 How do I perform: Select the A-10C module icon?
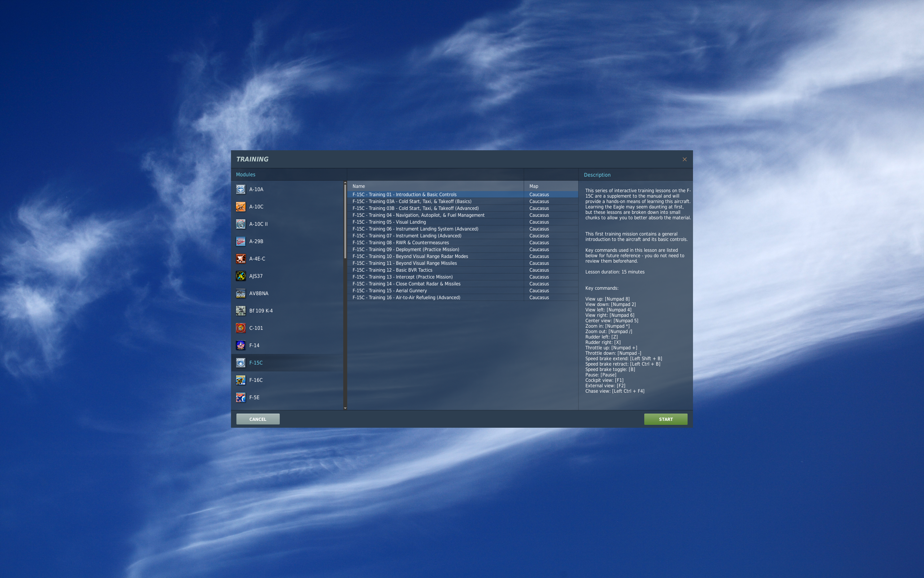coord(240,207)
